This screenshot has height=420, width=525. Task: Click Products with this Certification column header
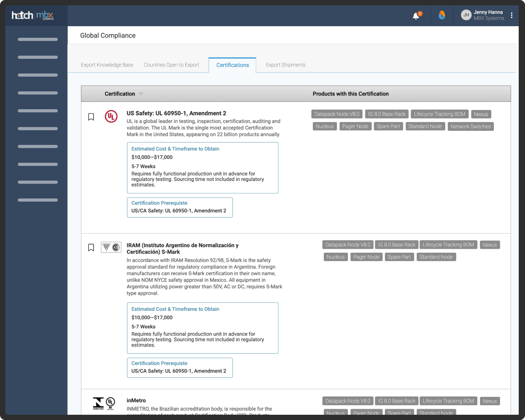[x=351, y=94]
